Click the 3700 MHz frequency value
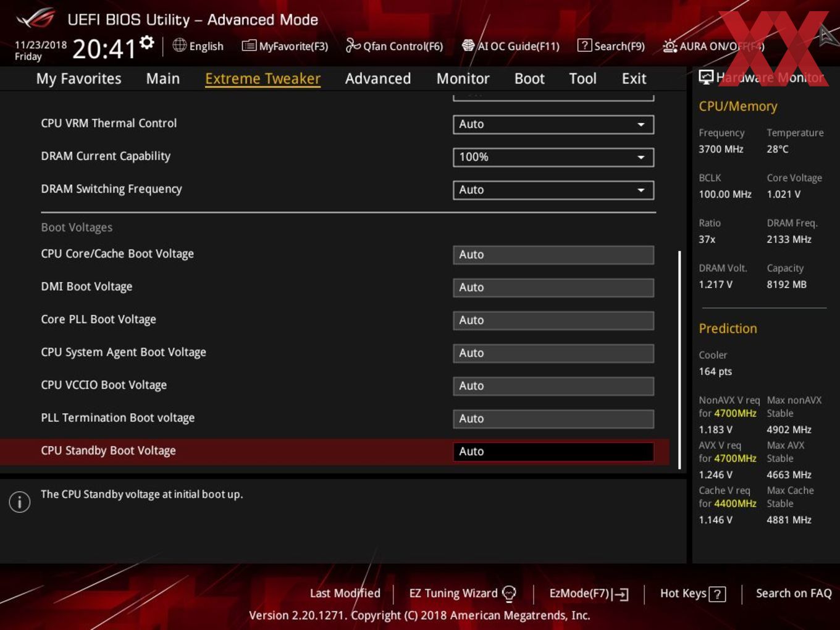Screen dimensions: 840x630 [721, 149]
